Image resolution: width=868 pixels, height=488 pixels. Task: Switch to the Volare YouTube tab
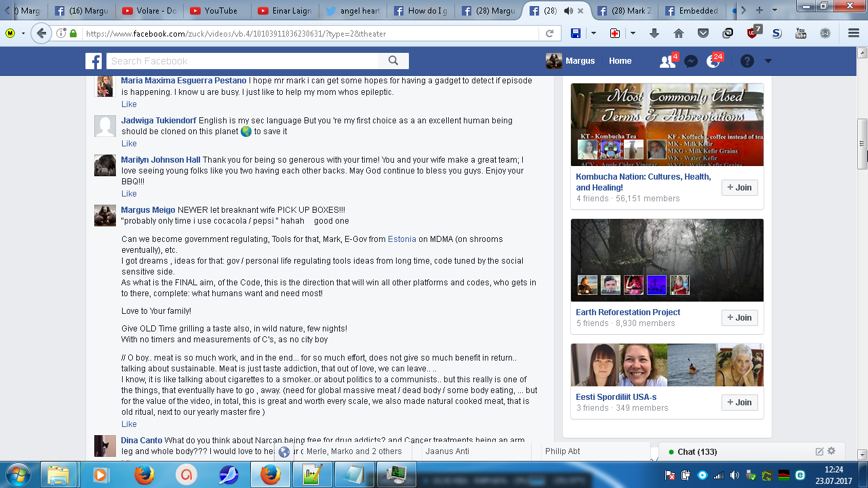(149, 11)
